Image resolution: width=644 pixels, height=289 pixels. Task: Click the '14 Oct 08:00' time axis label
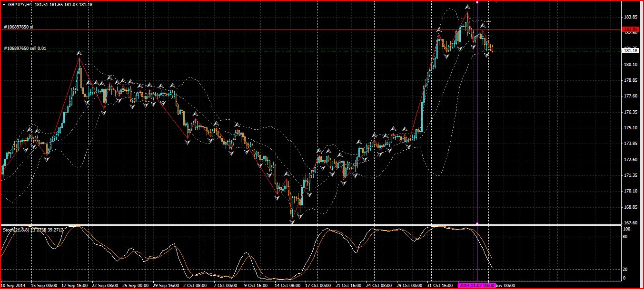287,286
